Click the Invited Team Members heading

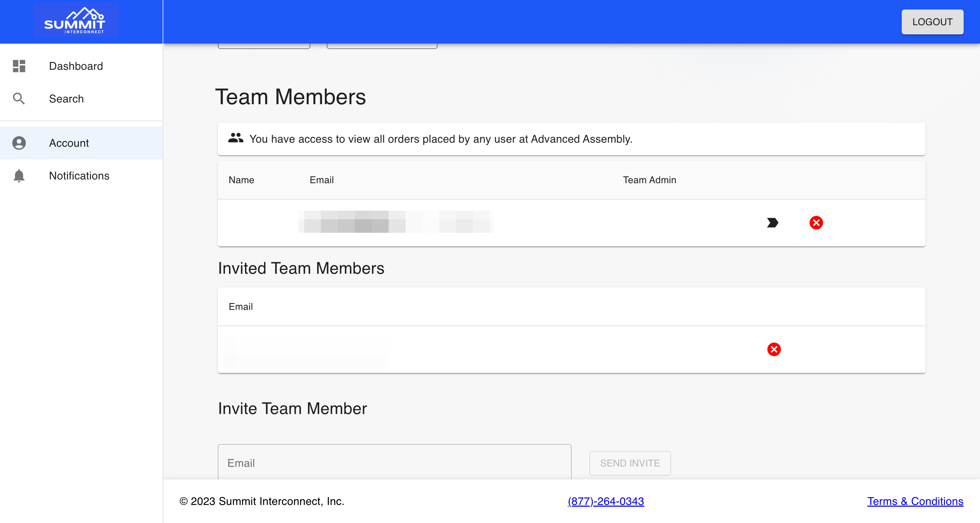pos(301,268)
